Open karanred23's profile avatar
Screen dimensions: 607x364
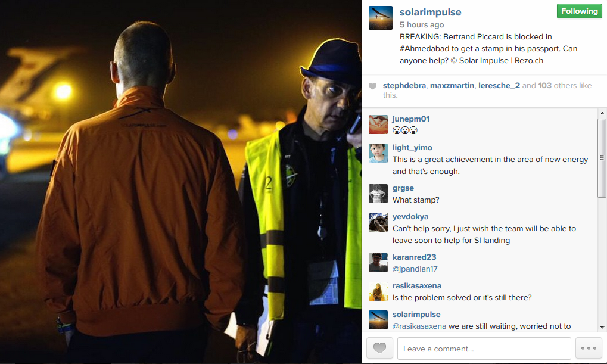click(x=378, y=263)
